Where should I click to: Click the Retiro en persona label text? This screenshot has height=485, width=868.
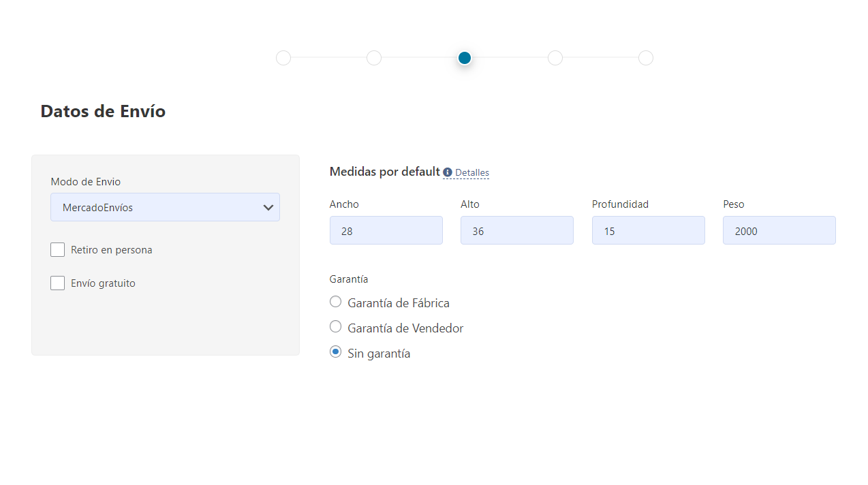coord(112,250)
